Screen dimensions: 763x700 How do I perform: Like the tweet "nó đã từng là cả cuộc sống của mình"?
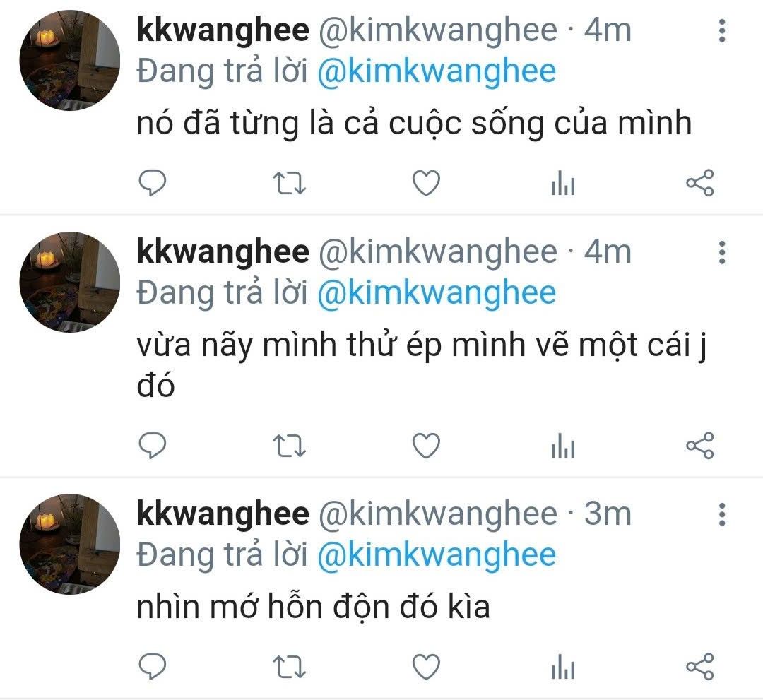pos(426,183)
